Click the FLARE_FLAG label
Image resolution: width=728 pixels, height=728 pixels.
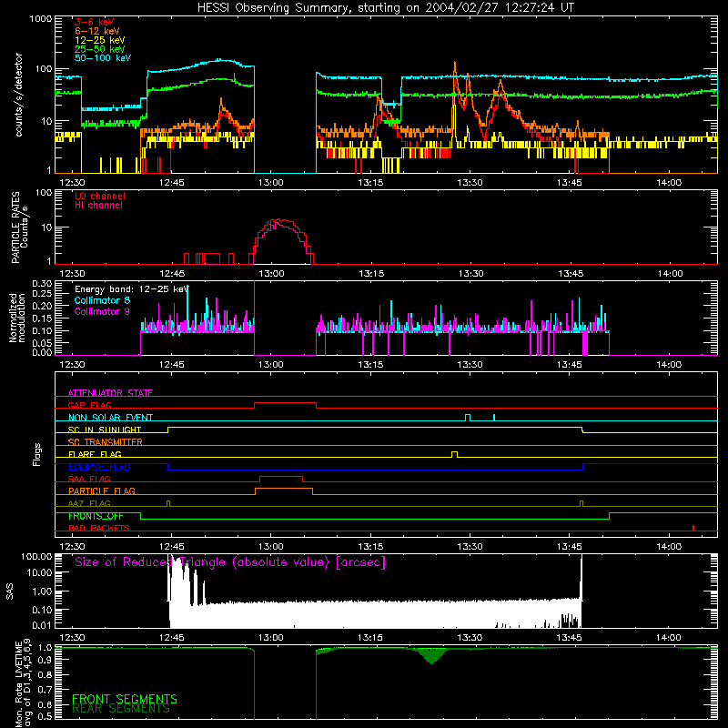click(x=95, y=454)
